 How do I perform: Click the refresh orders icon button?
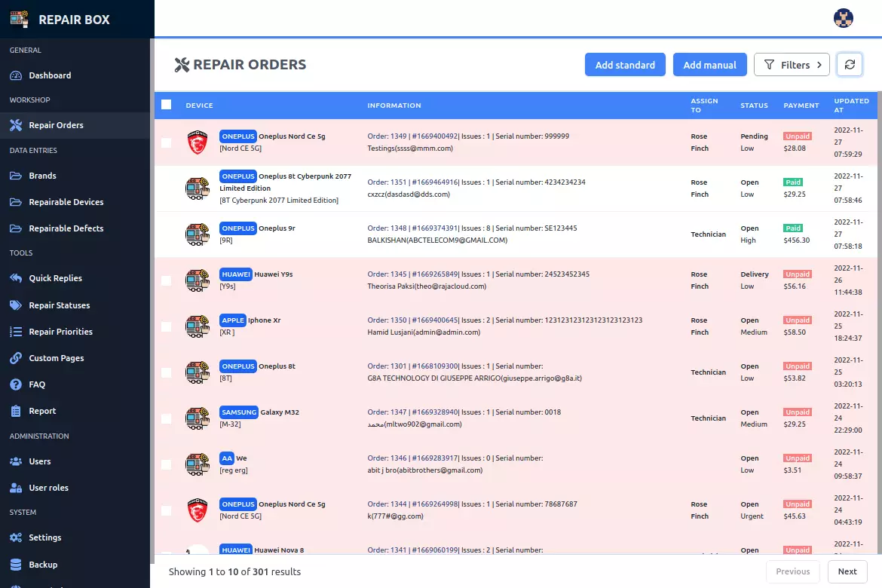tap(850, 65)
